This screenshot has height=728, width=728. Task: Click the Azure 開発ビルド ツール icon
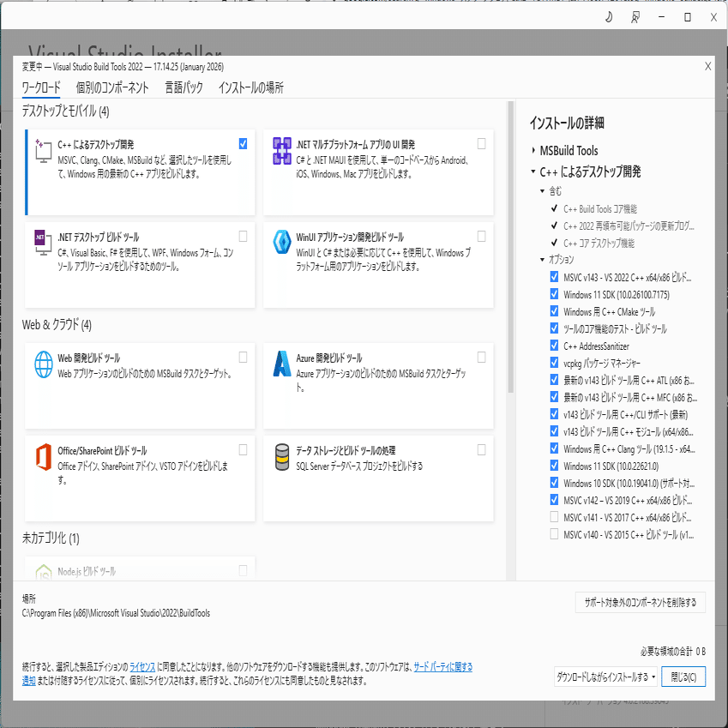click(282, 364)
